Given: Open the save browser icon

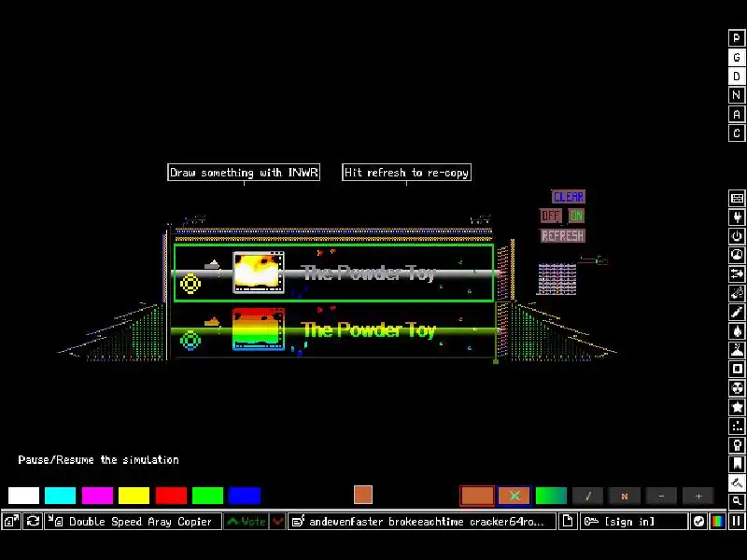Looking at the screenshot, I should point(11,522).
